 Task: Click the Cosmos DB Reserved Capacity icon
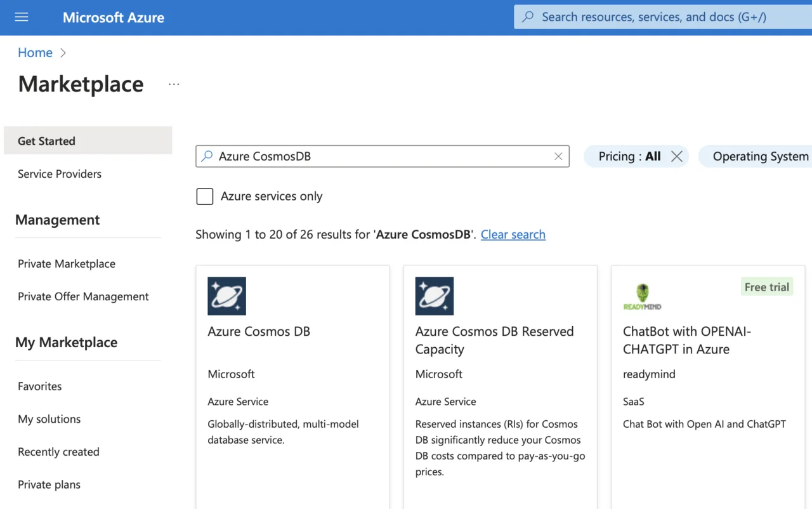pyautogui.click(x=434, y=296)
